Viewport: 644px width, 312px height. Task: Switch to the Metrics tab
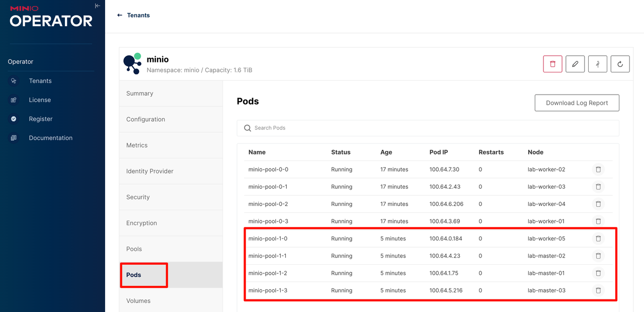(171, 145)
